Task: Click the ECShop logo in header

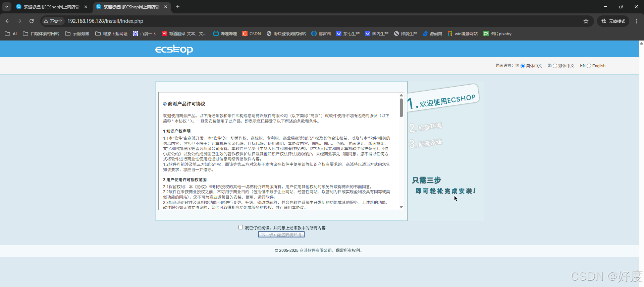Action: coord(174,50)
